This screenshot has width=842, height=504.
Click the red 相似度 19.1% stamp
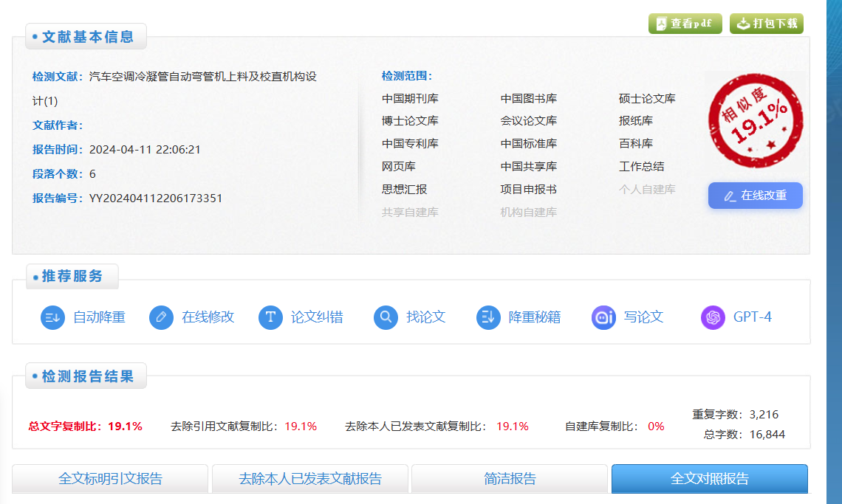coord(756,121)
